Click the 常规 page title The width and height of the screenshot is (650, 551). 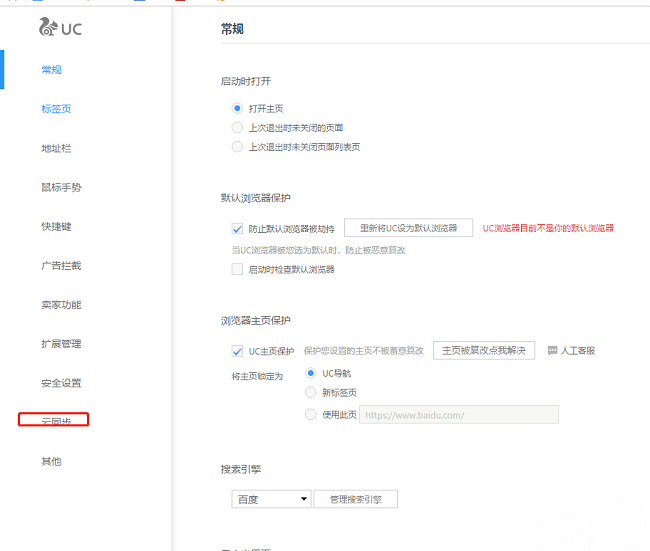[x=232, y=29]
